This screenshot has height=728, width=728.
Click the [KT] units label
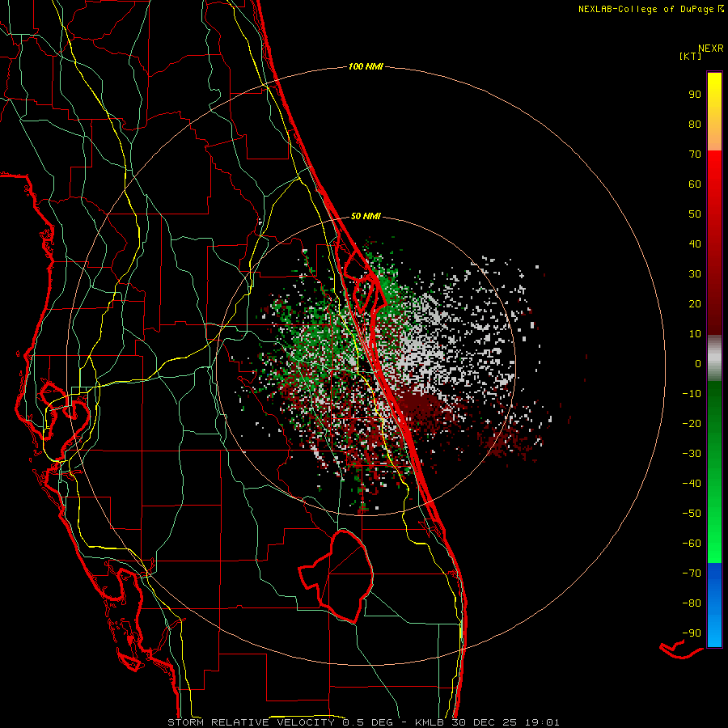(x=690, y=56)
